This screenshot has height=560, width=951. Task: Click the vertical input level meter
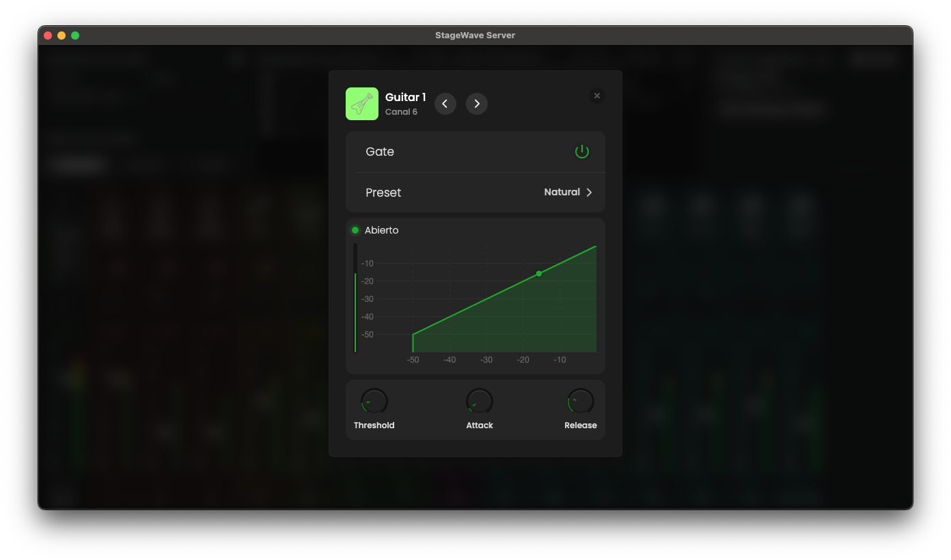[x=355, y=298]
